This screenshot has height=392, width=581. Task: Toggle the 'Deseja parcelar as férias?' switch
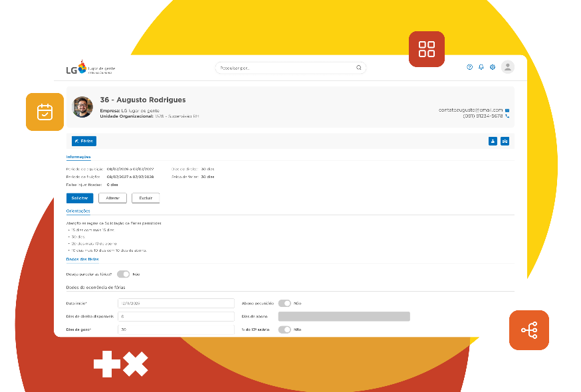click(x=123, y=274)
